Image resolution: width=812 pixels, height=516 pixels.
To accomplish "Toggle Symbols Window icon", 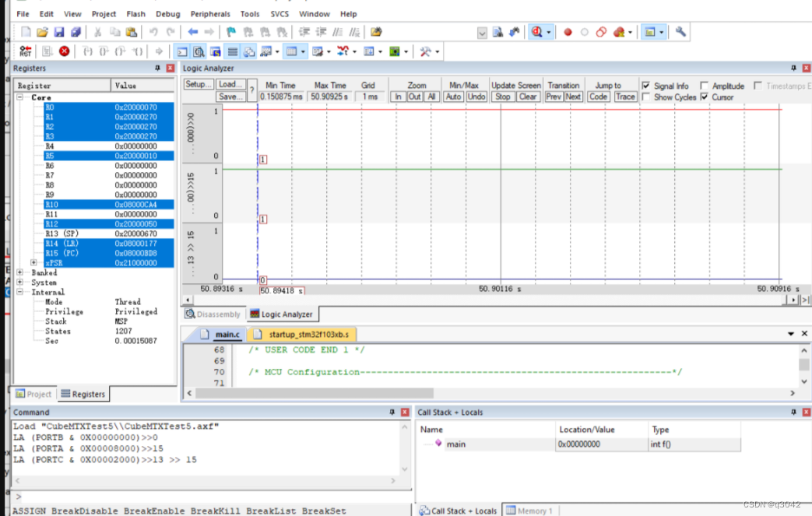I will [216, 51].
